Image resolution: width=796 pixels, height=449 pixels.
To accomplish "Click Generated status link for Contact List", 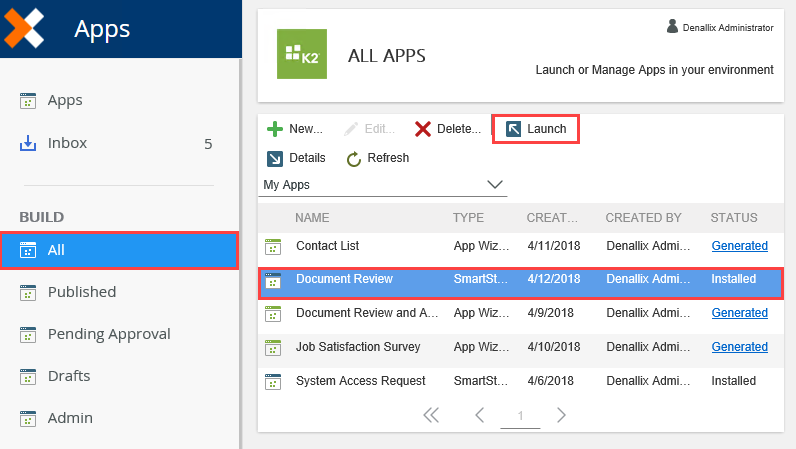I will point(739,246).
